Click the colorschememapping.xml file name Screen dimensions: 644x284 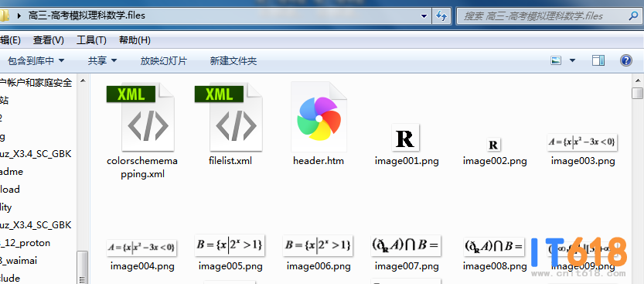[x=142, y=167]
